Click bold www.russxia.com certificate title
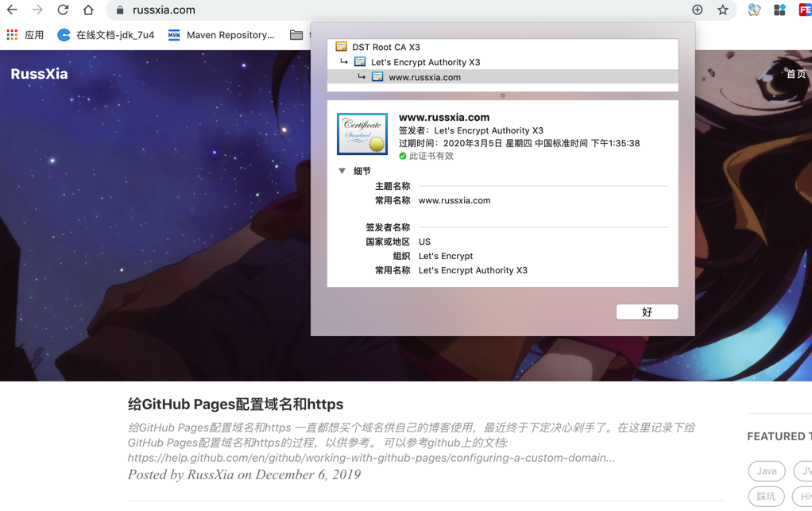 pos(444,118)
